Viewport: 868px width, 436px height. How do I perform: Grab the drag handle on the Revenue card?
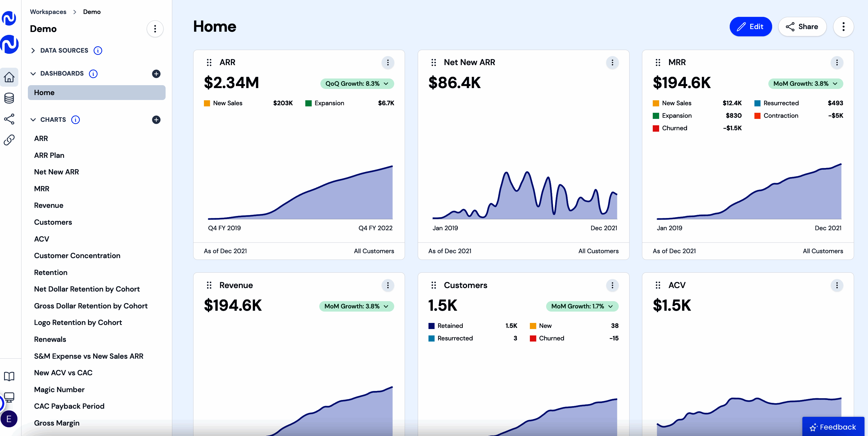click(x=209, y=285)
